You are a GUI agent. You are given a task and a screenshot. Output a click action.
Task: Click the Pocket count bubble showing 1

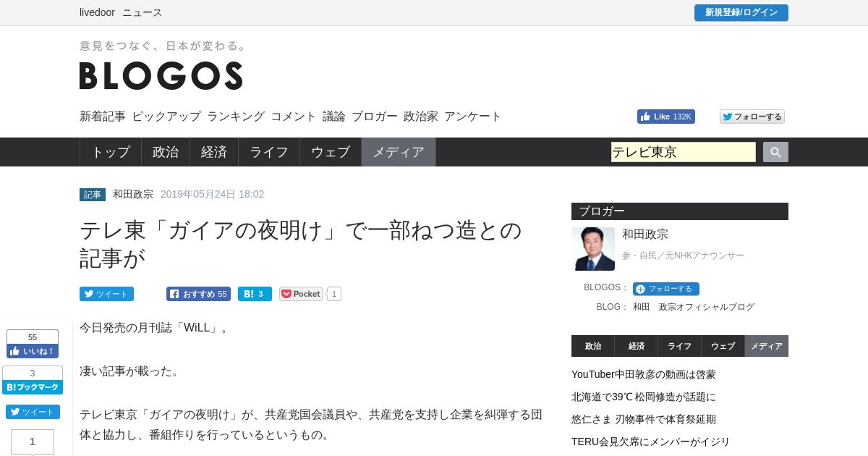click(333, 294)
